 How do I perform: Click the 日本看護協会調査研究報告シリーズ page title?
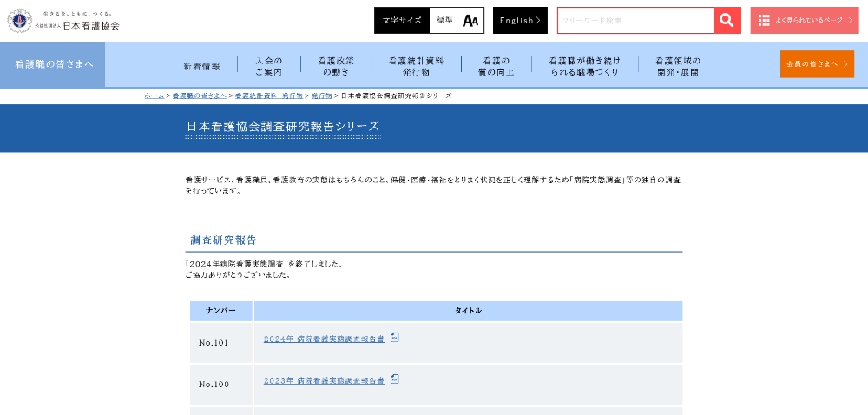283,126
